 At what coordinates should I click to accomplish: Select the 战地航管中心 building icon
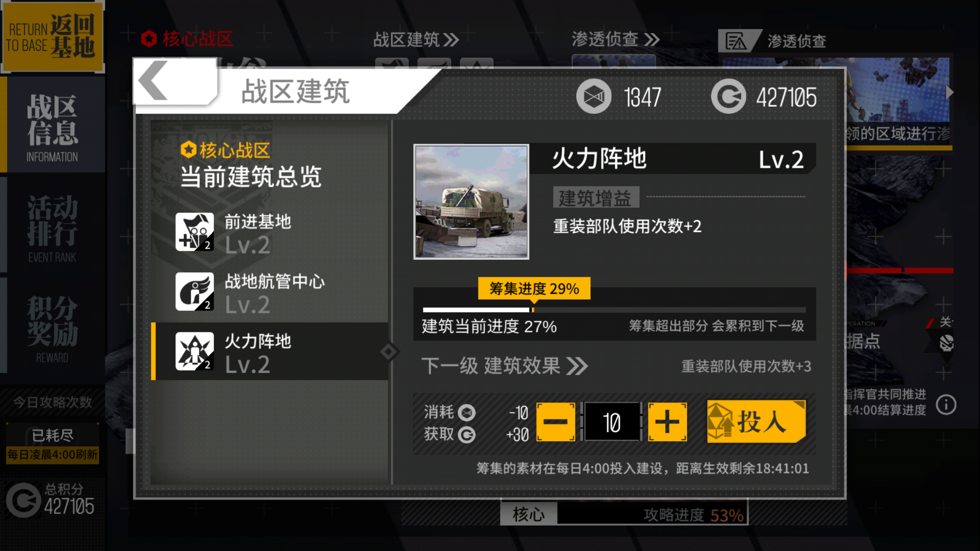(194, 291)
